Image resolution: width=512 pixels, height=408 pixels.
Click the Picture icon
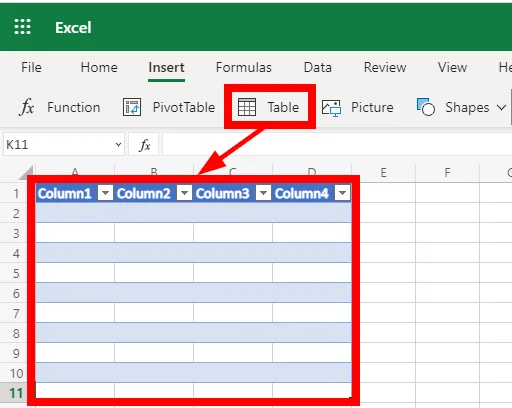pyautogui.click(x=331, y=107)
